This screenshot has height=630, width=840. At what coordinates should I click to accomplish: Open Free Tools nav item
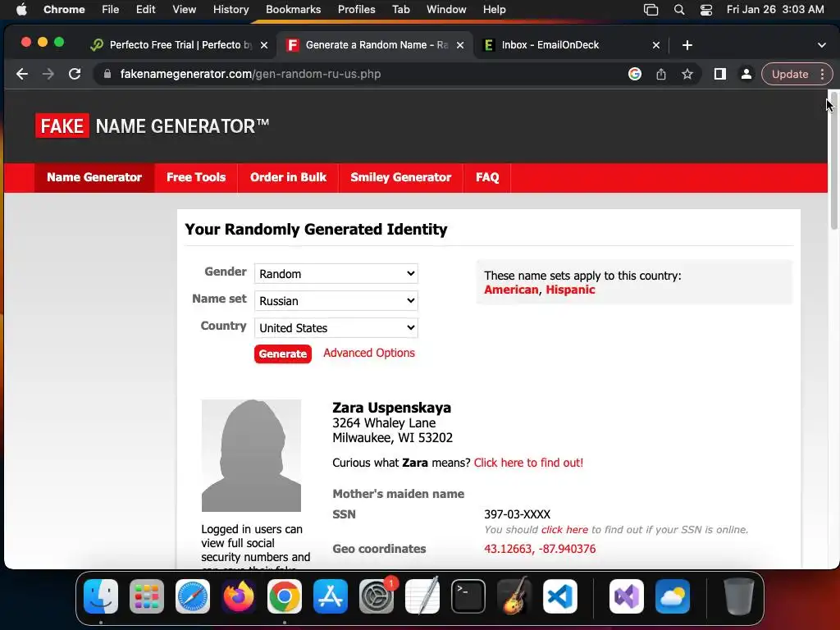click(196, 177)
